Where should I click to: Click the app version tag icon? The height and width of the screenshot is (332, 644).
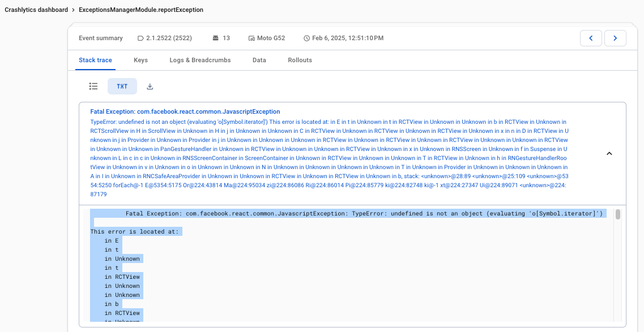click(x=140, y=38)
